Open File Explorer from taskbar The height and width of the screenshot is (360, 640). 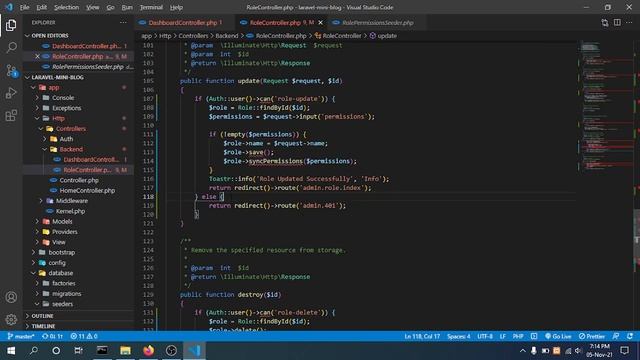click(125, 351)
